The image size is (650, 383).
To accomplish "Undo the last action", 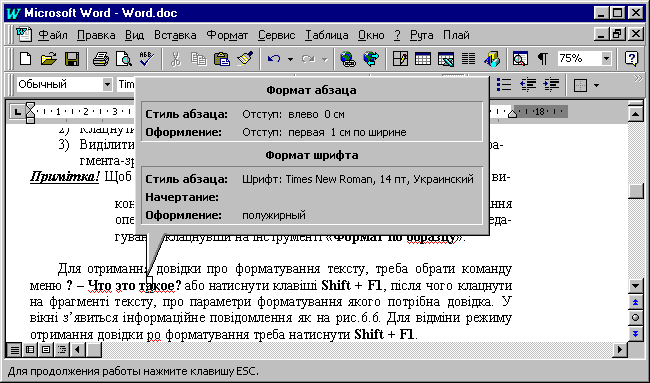I will [x=274, y=59].
